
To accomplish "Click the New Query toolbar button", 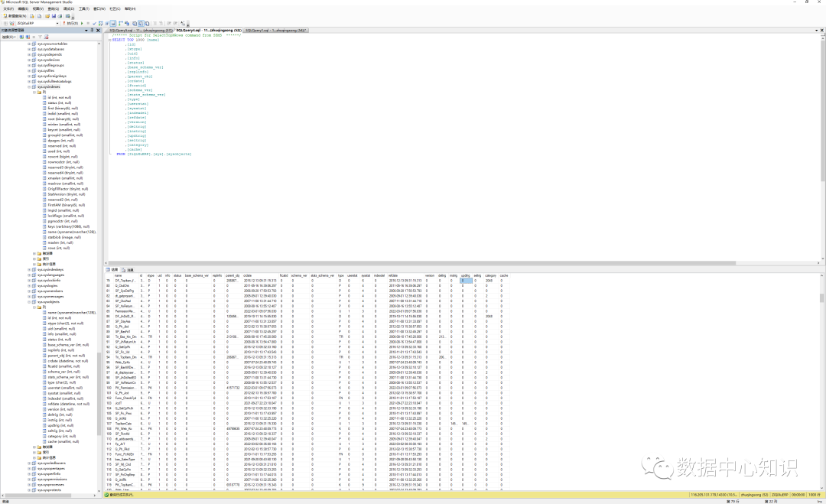I will point(15,16).
